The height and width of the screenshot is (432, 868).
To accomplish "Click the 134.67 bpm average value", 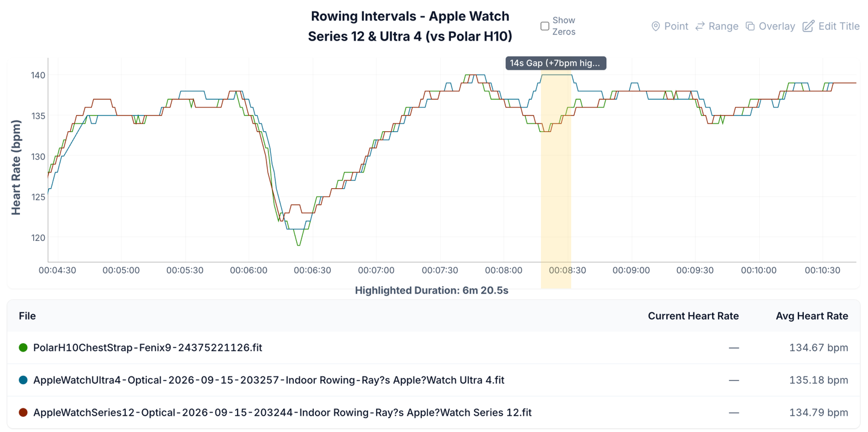I will pos(818,348).
